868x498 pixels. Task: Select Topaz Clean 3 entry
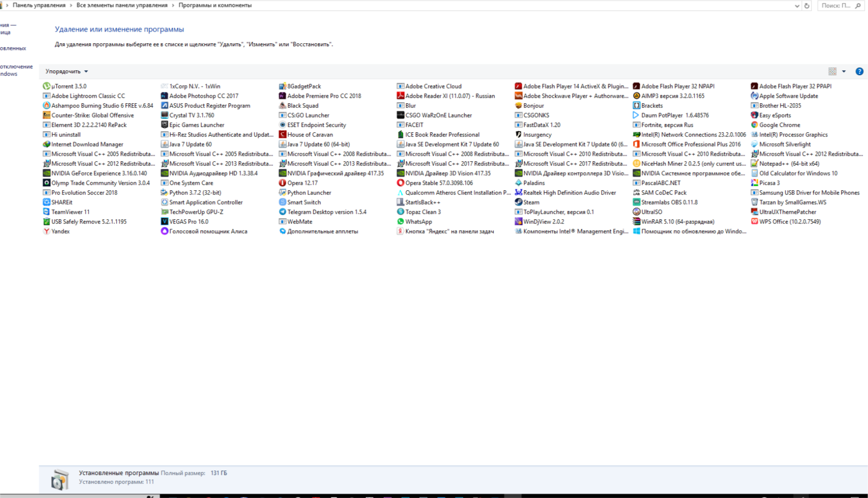point(419,212)
